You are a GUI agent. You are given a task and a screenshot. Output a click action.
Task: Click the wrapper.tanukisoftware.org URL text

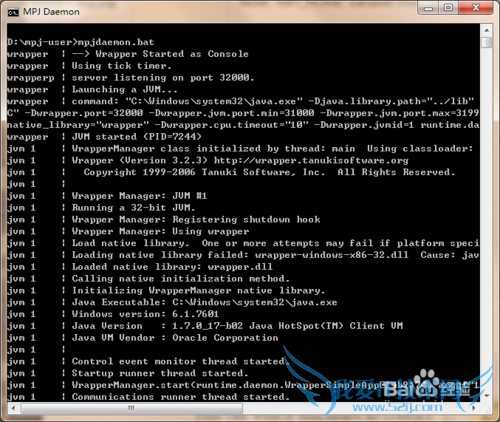311,160
